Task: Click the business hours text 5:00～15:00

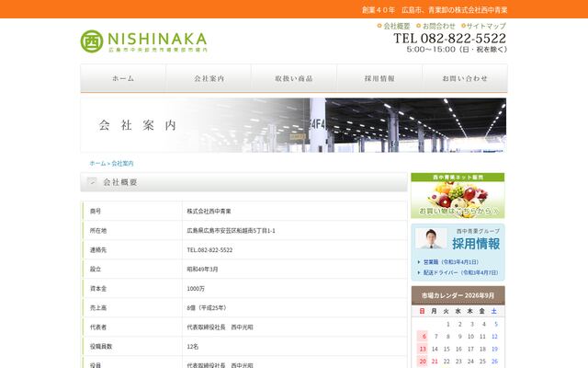Action: point(457,49)
